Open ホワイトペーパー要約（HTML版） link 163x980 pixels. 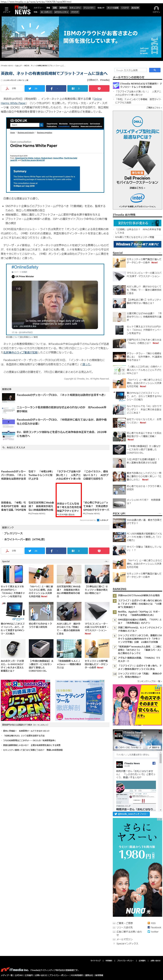point(24,539)
